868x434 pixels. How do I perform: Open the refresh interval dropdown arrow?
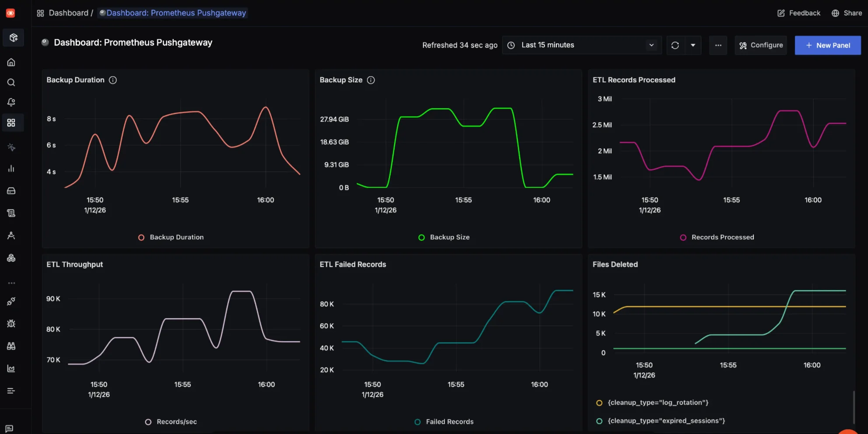(693, 45)
